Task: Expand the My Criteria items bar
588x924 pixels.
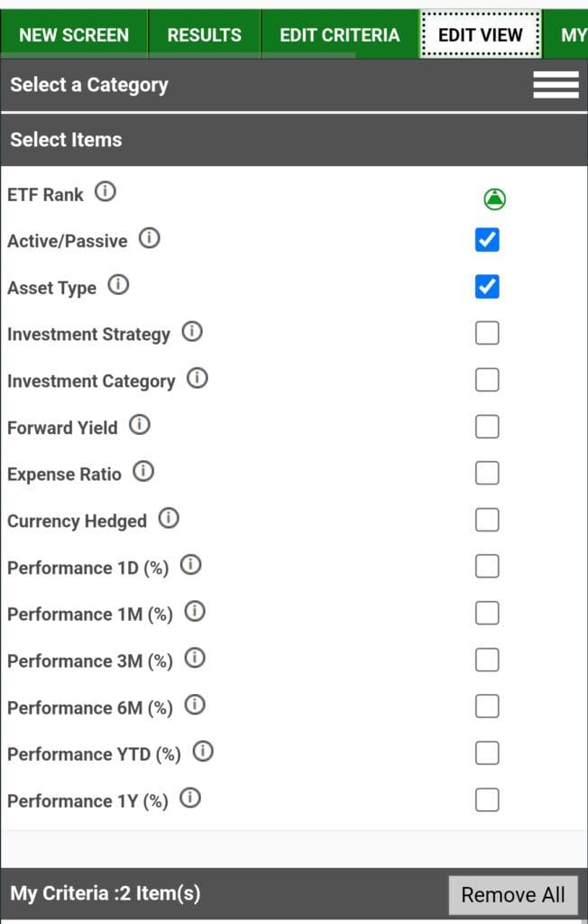Action: [106, 894]
